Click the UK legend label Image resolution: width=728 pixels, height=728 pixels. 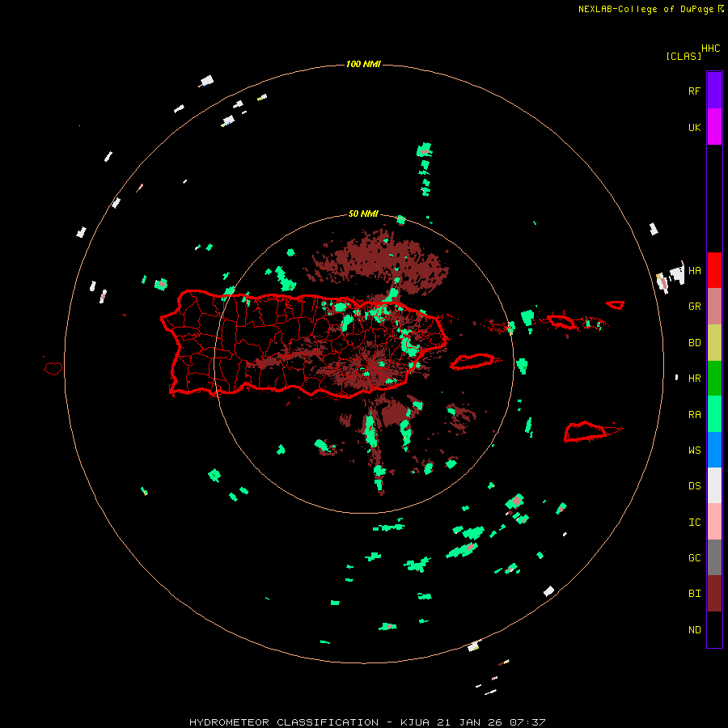coord(694,127)
